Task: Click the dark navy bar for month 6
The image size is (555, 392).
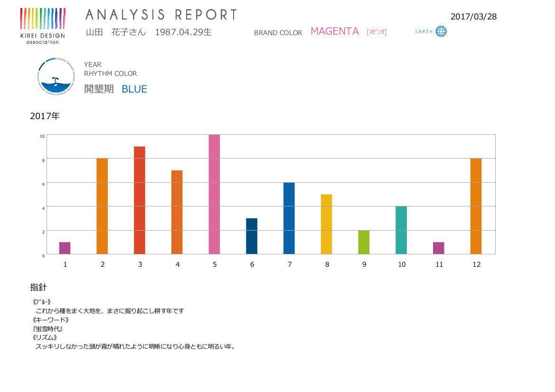Action: pos(252,236)
